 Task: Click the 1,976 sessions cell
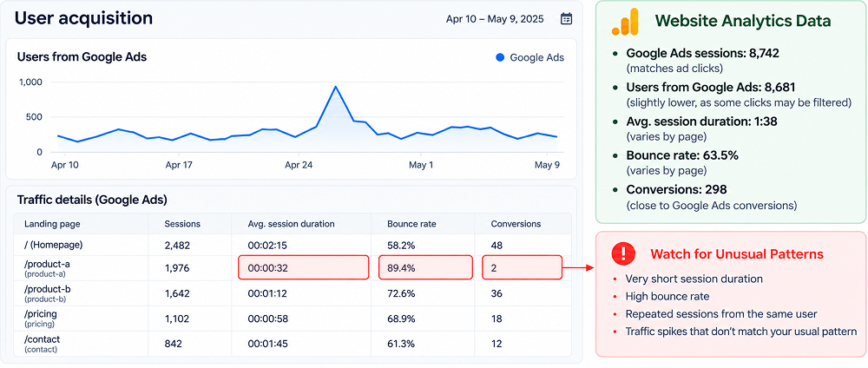point(177,268)
